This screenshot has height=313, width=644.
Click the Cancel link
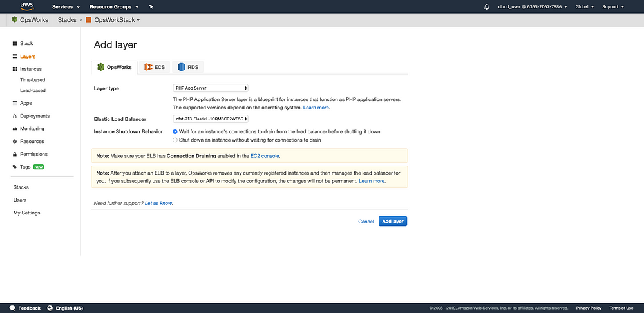[366, 222]
